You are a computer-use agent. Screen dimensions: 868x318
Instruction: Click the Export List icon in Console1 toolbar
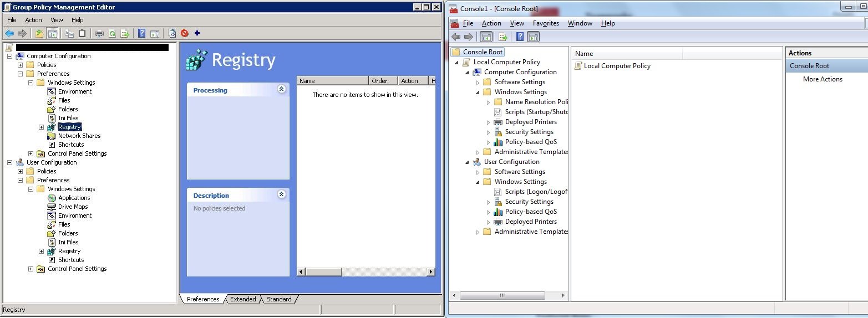click(503, 37)
